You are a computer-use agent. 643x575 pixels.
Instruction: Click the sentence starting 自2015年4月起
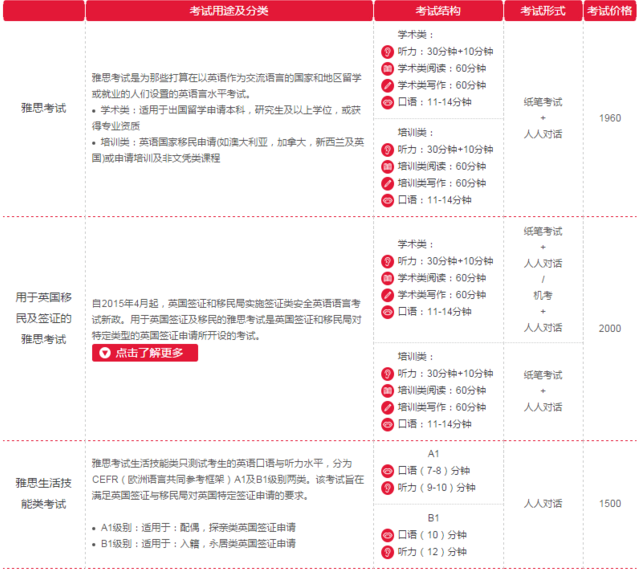[x=226, y=319]
